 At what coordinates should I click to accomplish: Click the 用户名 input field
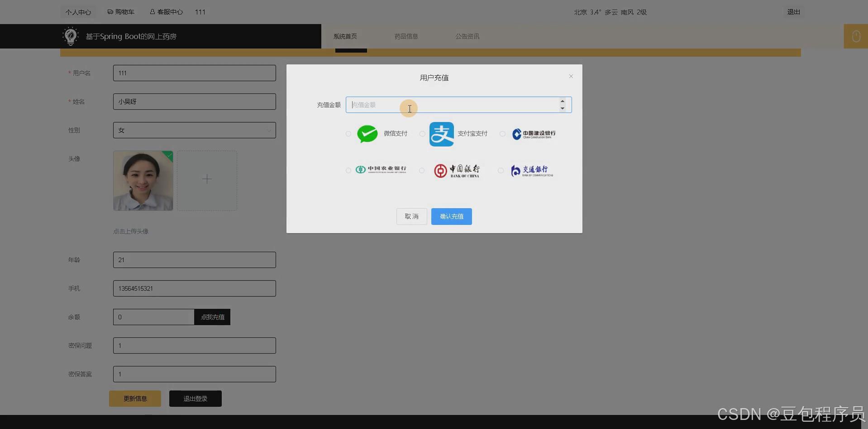coord(195,73)
